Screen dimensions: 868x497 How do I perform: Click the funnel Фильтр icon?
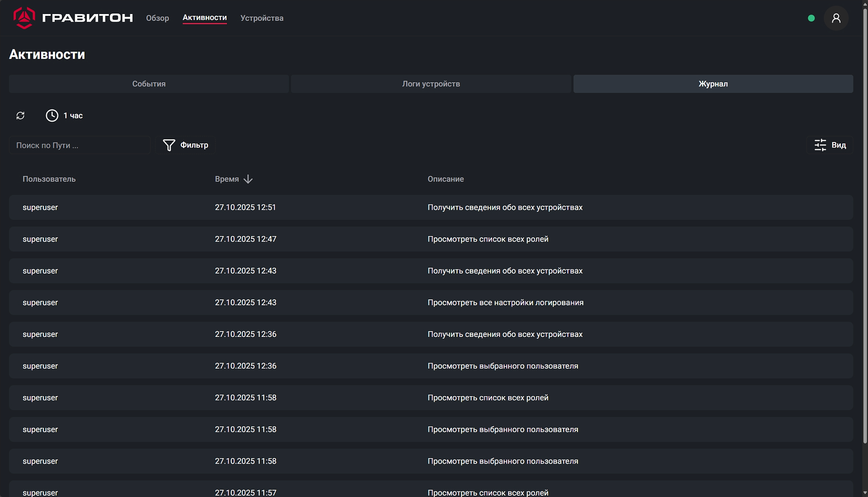coord(169,145)
